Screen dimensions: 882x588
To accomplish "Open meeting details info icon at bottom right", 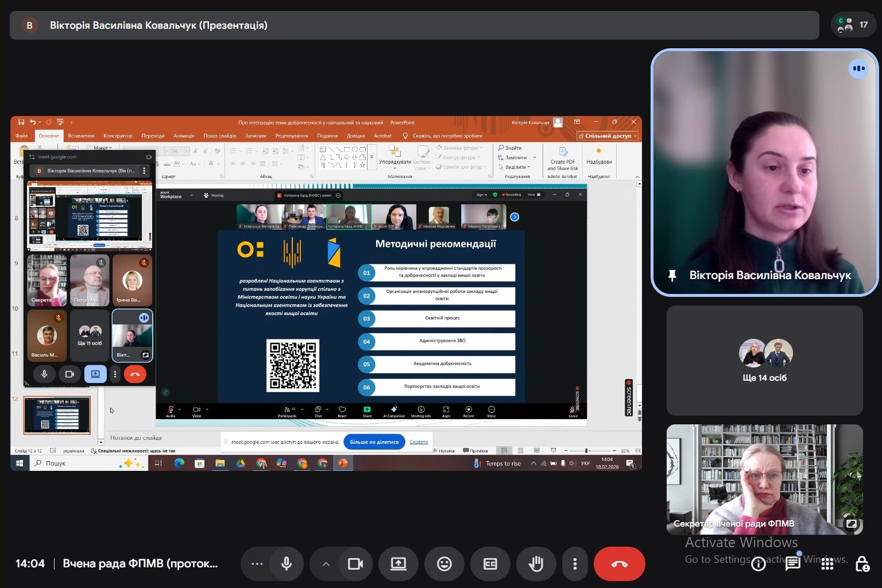I will (x=758, y=564).
